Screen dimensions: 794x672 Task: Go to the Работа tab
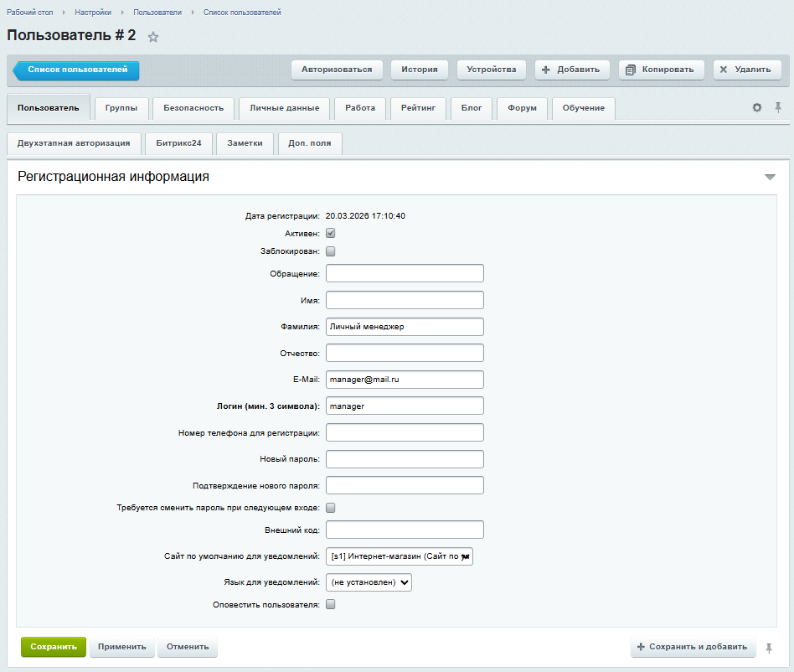coord(360,108)
